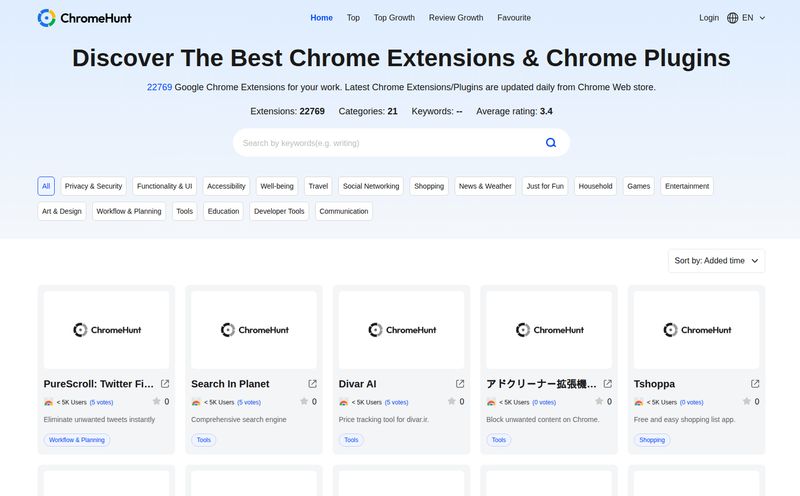This screenshot has height=496, width=800.
Task: Click star rating icon on PureScroll card
Action: pyautogui.click(x=156, y=402)
